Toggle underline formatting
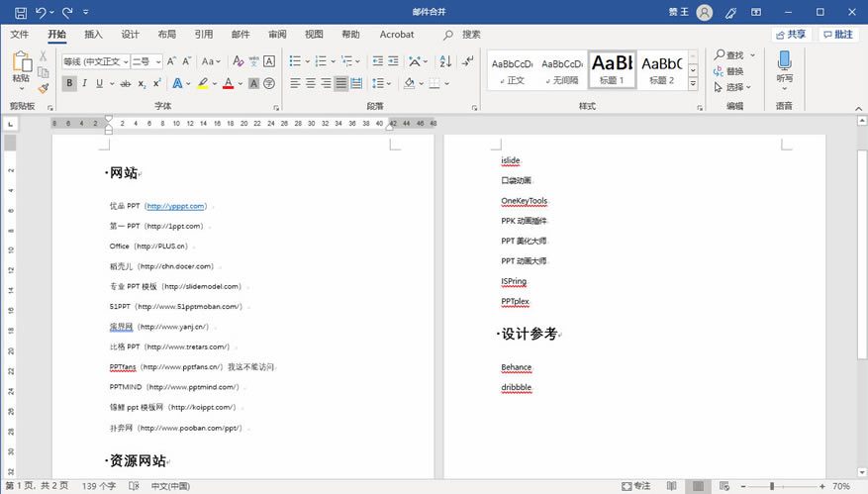 pyautogui.click(x=100, y=83)
